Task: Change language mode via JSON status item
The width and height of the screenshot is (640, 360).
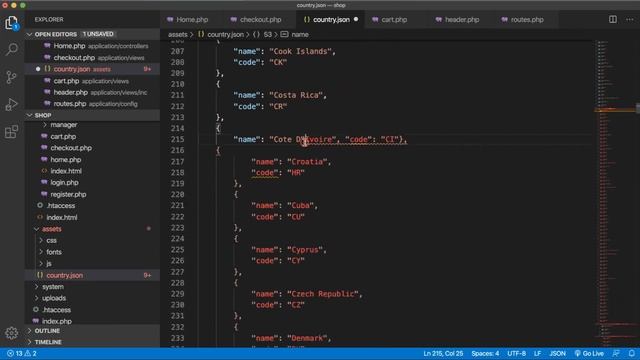Action: click(557, 353)
